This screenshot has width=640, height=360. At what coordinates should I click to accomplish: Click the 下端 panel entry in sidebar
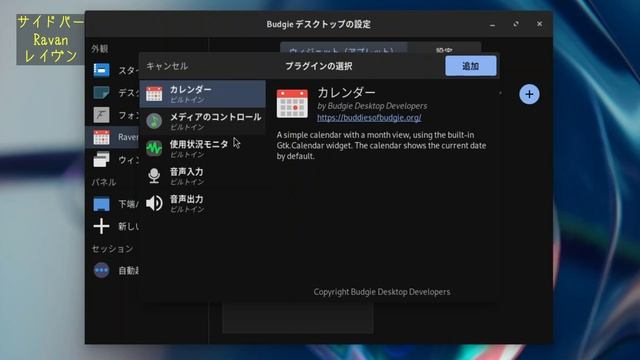tap(128, 204)
